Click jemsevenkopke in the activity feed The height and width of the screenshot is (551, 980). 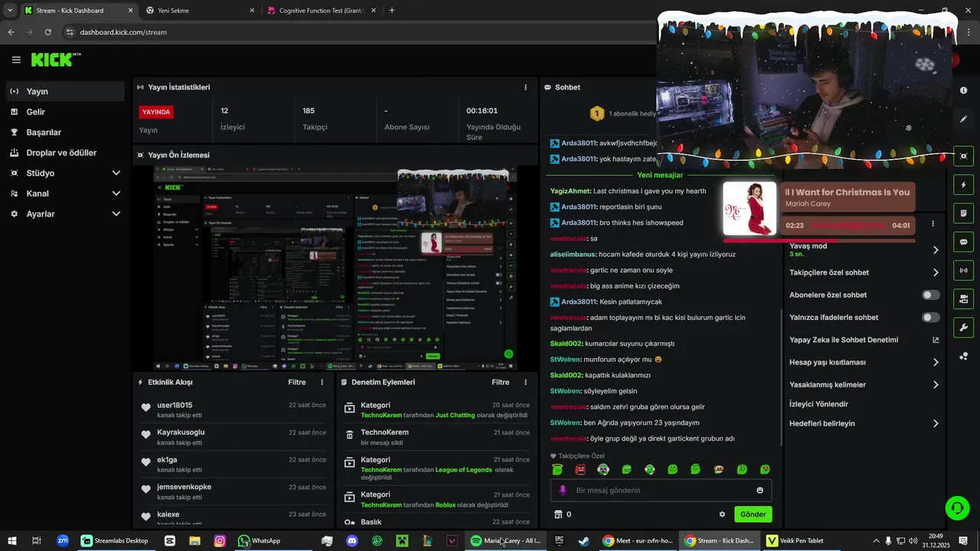(x=184, y=487)
